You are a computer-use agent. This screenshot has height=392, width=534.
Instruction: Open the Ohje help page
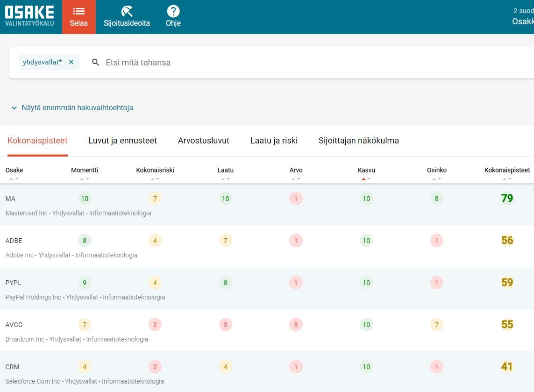(173, 17)
